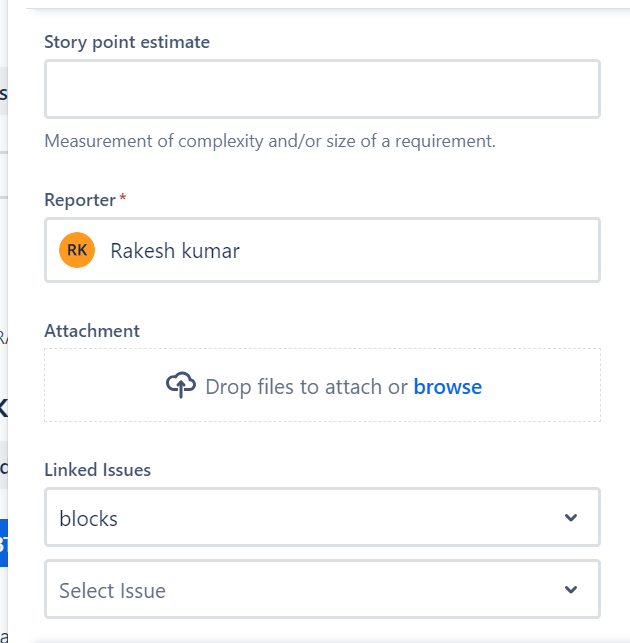The width and height of the screenshot is (630, 643).
Task: Expand the Select Issue chevron
Action: [571, 590]
